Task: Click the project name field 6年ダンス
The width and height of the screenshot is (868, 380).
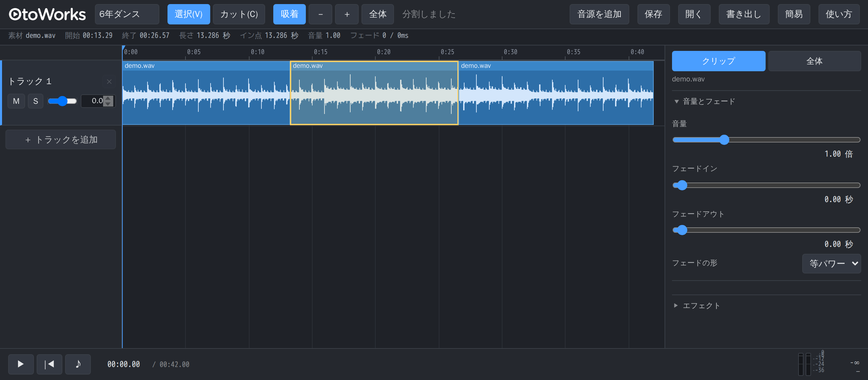Action: 127,14
